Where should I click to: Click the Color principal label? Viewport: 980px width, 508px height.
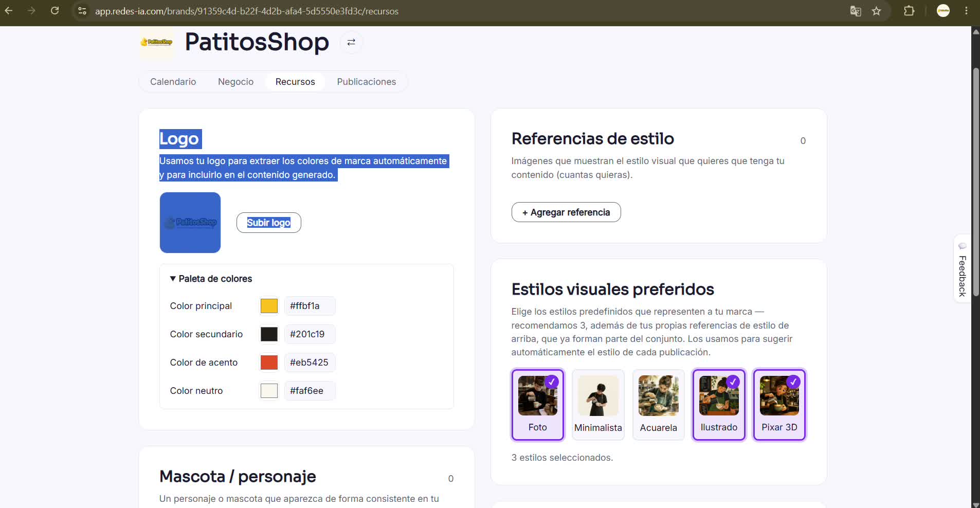coord(201,306)
